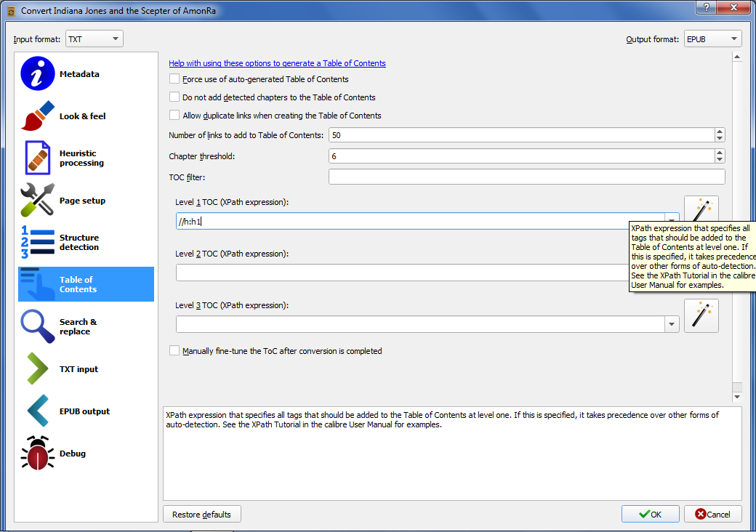The image size is (756, 532).
Task: Open the Output format dropdown
Action: point(712,39)
